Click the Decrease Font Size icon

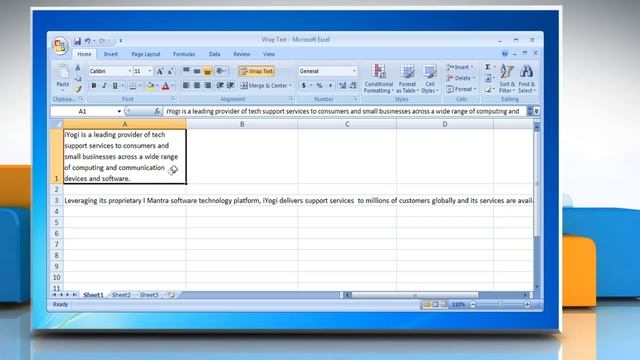click(171, 71)
